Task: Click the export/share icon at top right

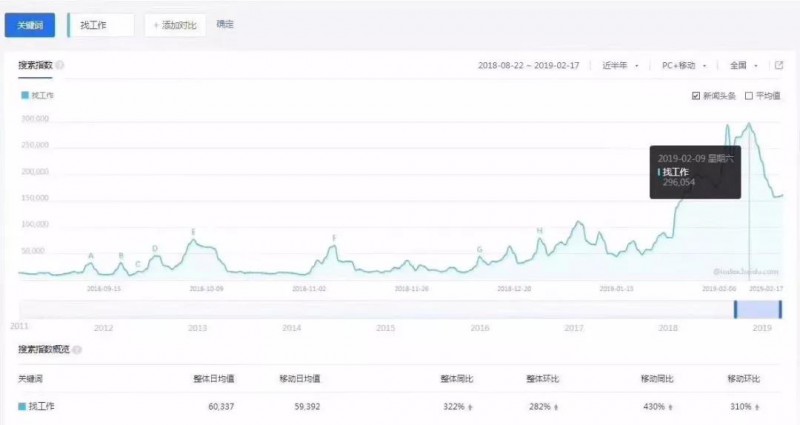Action: [x=779, y=65]
